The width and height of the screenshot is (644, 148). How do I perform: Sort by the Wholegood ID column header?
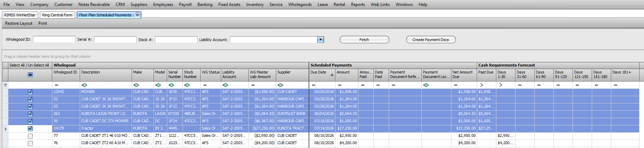point(66,75)
